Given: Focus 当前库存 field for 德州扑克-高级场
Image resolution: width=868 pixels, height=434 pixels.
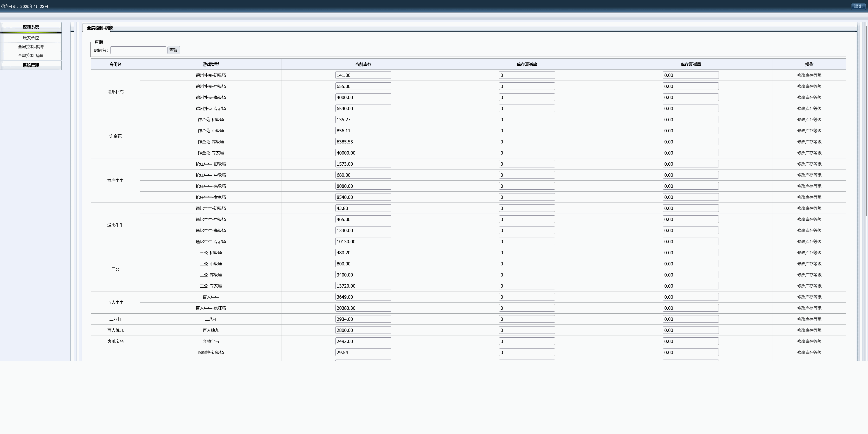Looking at the screenshot, I should pyautogui.click(x=363, y=98).
